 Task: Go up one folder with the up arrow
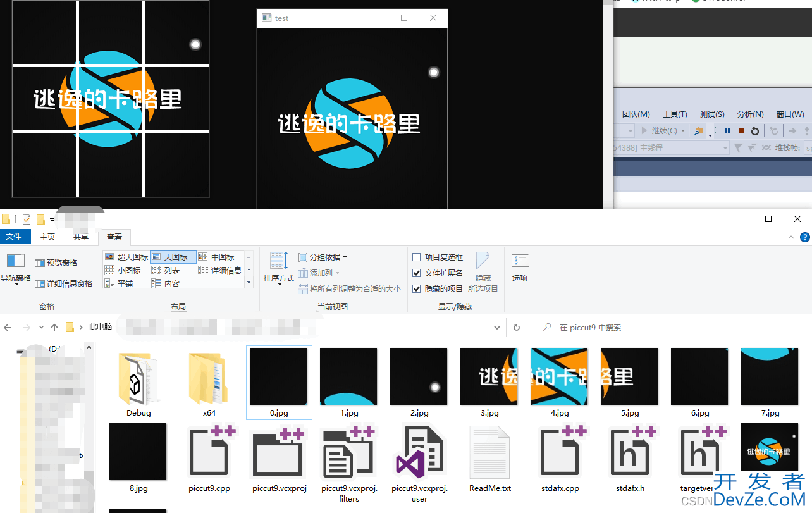pos(54,328)
